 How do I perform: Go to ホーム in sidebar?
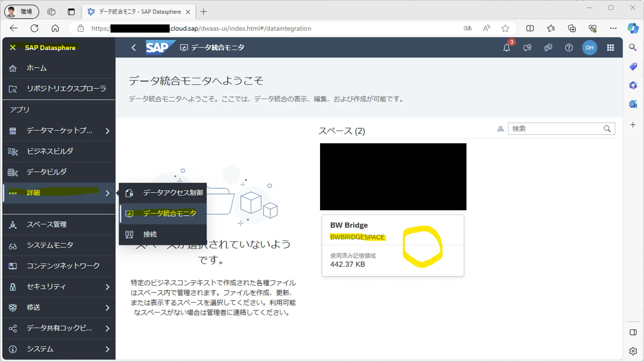(x=59, y=68)
